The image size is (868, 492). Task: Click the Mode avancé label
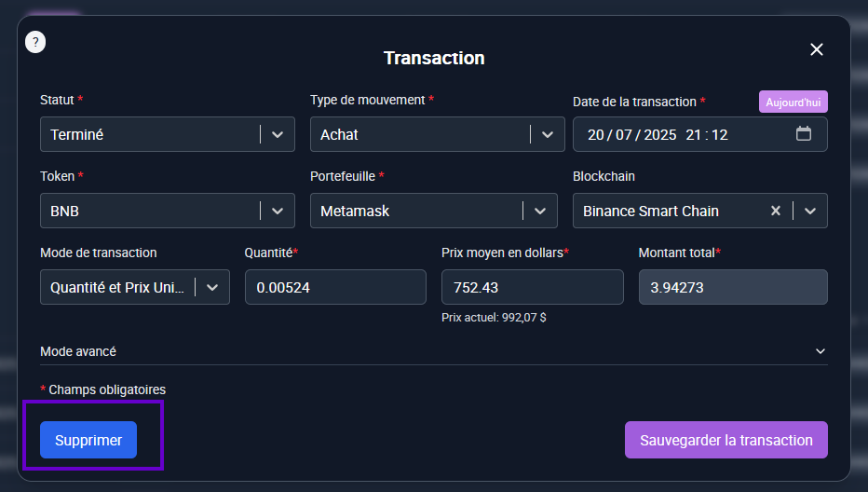click(78, 351)
